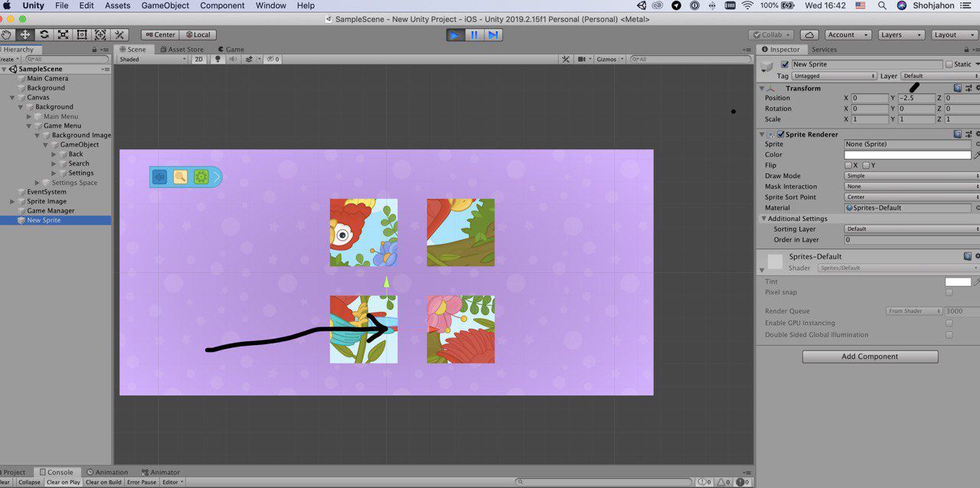
Task: Toggle 2D scene view mode
Action: pyautogui.click(x=198, y=59)
